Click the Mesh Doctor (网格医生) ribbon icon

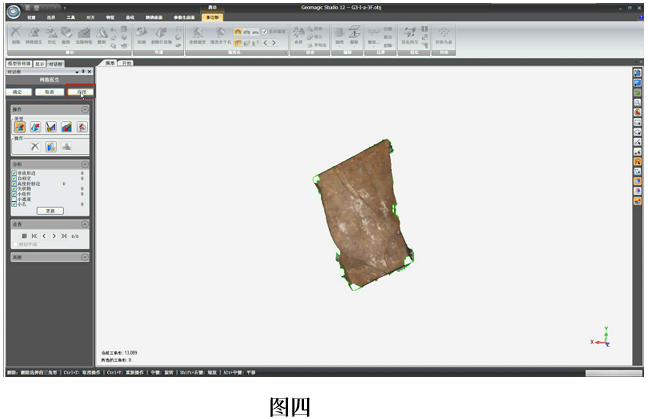36,35
